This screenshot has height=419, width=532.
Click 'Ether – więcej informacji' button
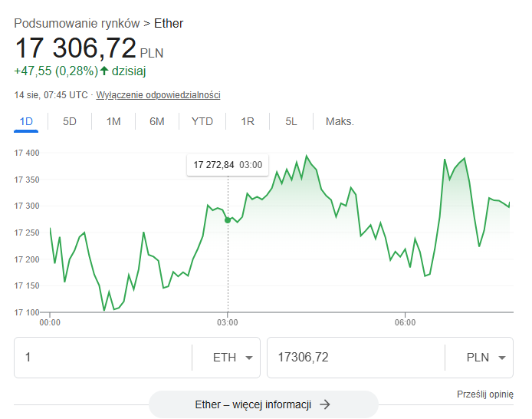click(x=263, y=404)
